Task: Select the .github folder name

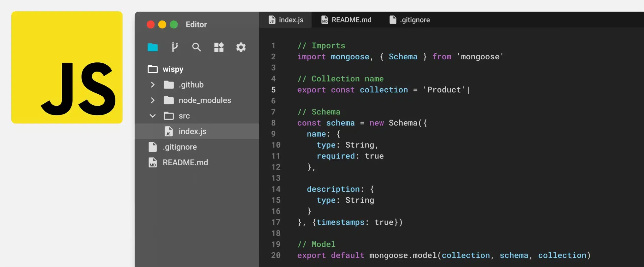Action: [x=191, y=85]
